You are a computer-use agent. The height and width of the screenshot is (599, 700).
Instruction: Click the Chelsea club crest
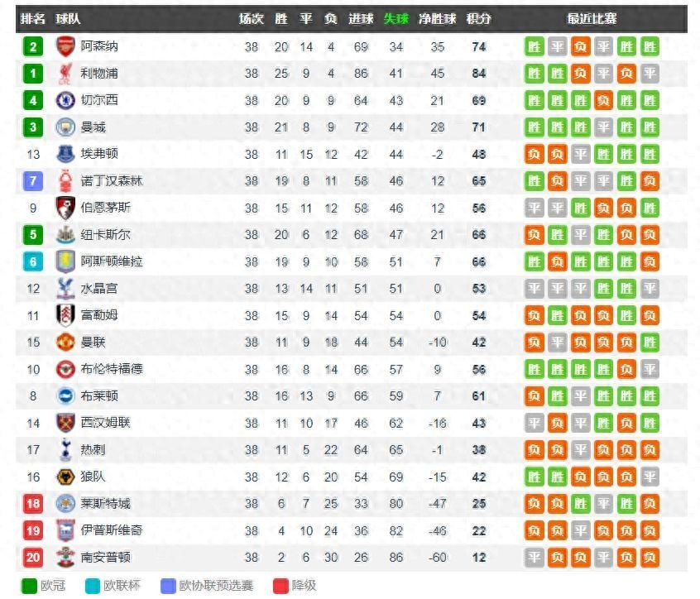point(65,100)
